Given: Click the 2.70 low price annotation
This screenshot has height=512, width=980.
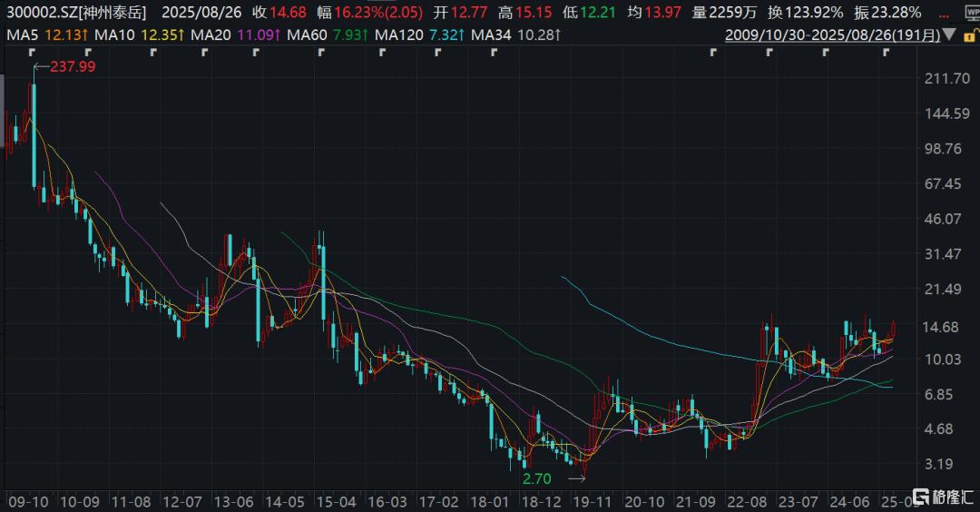Looking at the screenshot, I should [x=537, y=479].
